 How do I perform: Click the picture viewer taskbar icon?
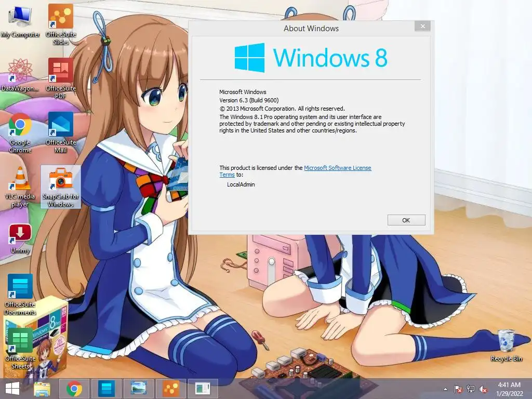[x=138, y=389]
